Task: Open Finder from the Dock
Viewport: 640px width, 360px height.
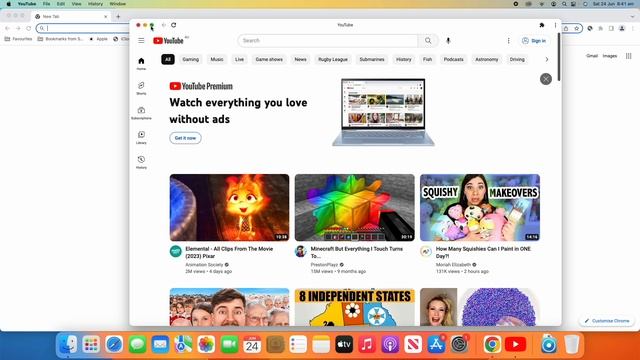Action: (68, 344)
